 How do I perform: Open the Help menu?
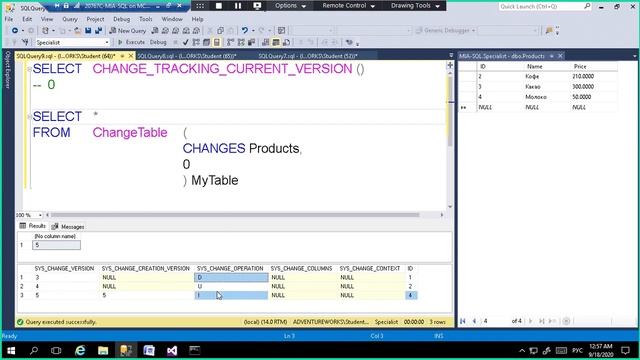coord(198,19)
